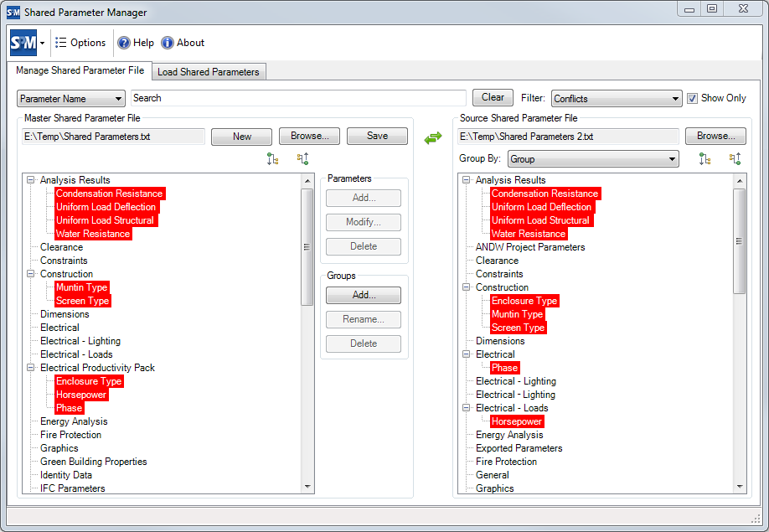Select Enclosure Type in the source tree

(524, 301)
